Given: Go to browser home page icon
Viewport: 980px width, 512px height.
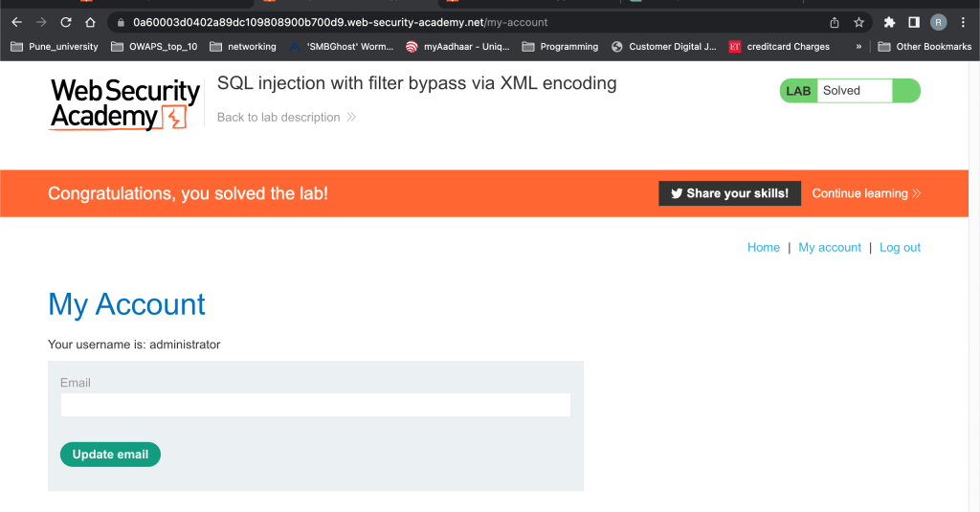Looking at the screenshot, I should pos(90,22).
